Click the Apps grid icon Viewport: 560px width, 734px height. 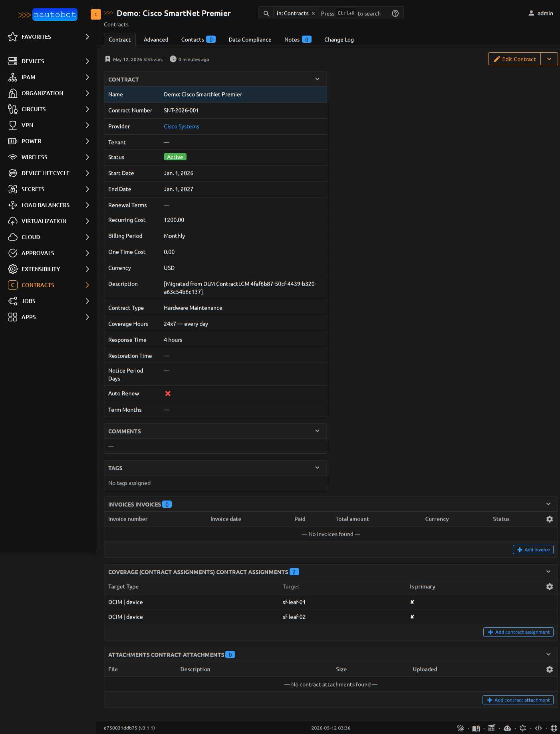(13, 317)
